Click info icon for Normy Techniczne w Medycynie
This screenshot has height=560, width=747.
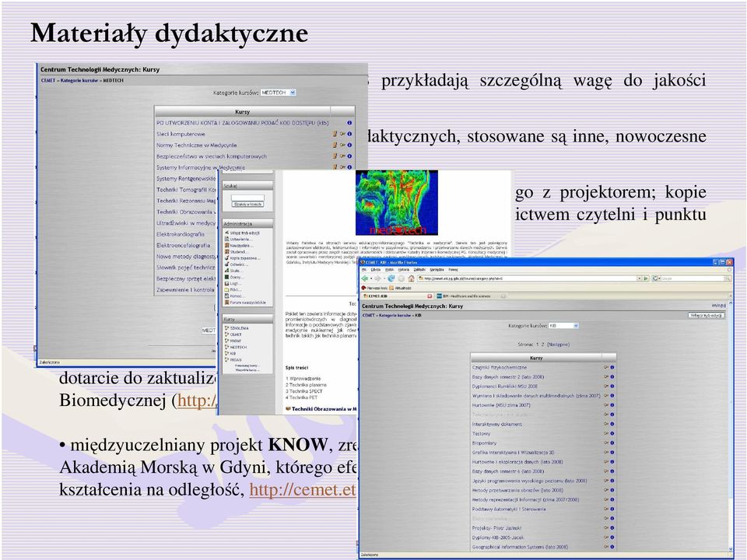[349, 145]
